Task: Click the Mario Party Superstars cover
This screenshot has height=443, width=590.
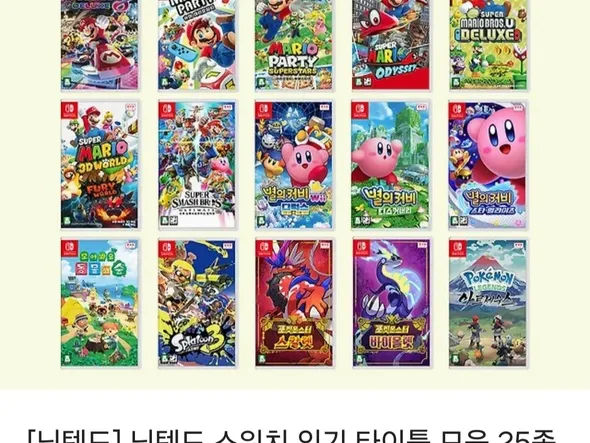Action: tap(294, 44)
